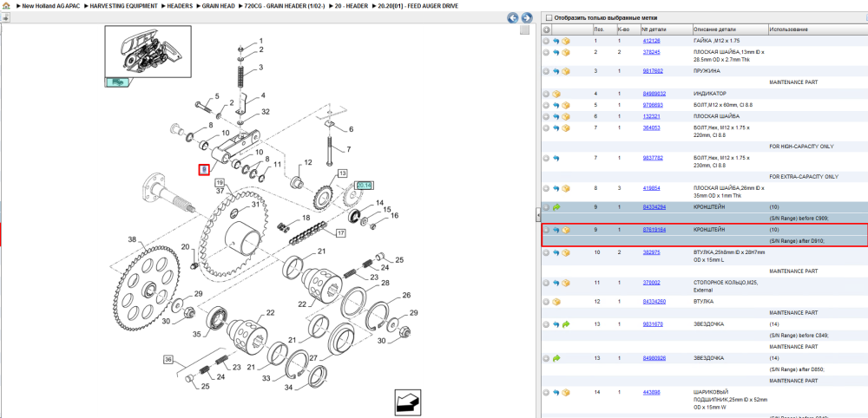Open part number link 9817602
This screenshot has height=418, width=868.
[x=653, y=71]
